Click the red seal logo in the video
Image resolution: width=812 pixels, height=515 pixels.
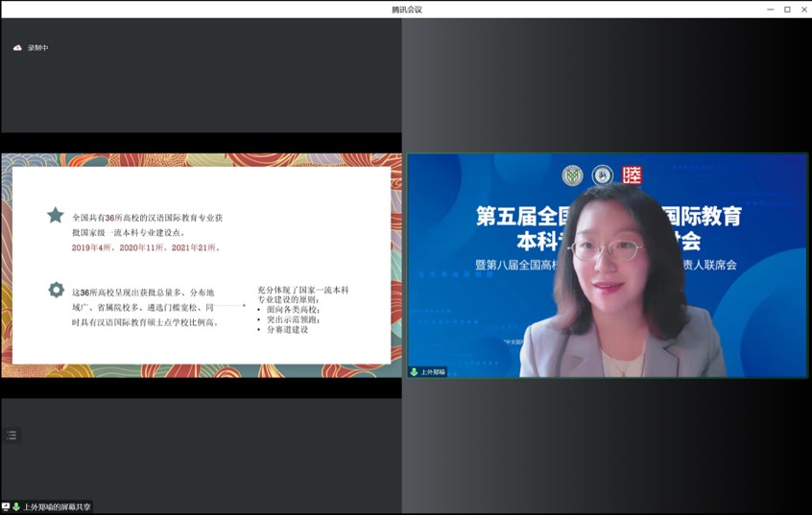pyautogui.click(x=632, y=176)
